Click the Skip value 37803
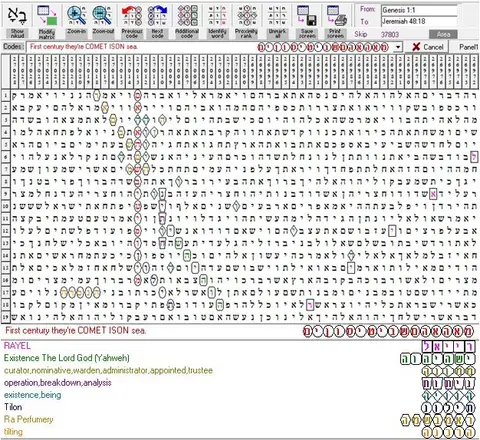This screenshot has height=440, width=480. click(x=389, y=34)
